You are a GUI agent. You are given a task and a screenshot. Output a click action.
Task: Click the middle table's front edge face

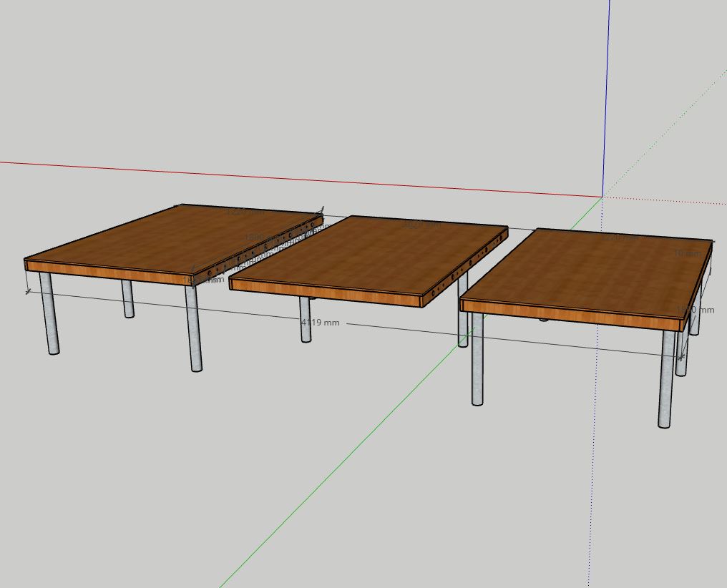[326, 292]
